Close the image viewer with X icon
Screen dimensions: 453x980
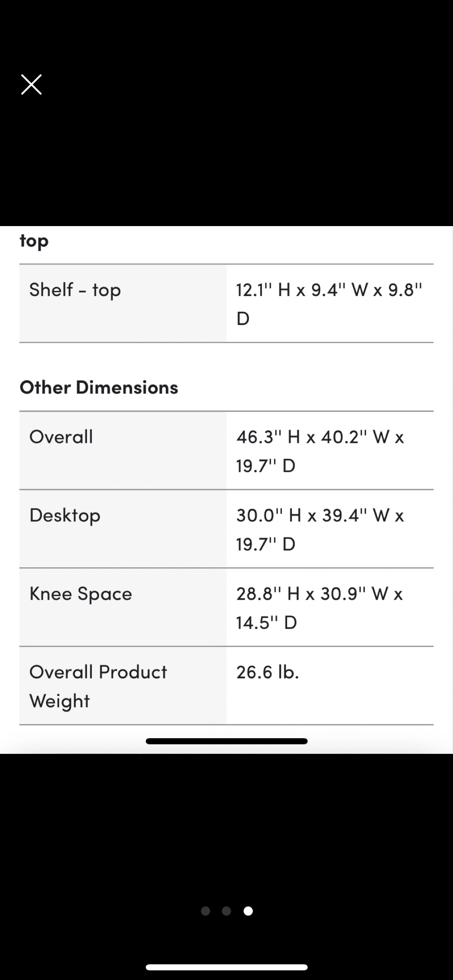pyautogui.click(x=31, y=84)
